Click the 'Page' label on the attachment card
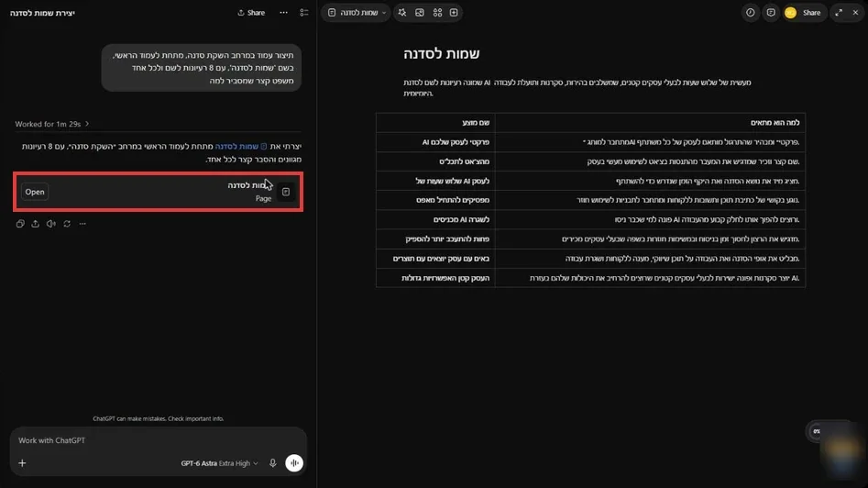 (263, 198)
